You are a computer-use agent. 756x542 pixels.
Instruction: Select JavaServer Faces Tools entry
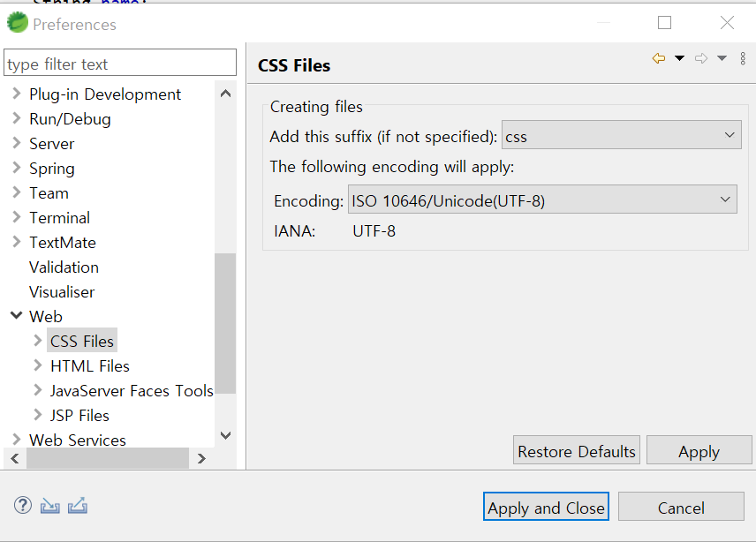pyautogui.click(x=132, y=391)
